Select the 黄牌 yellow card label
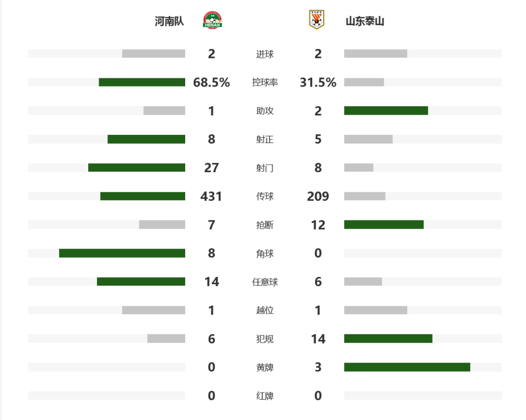 [x=265, y=367]
